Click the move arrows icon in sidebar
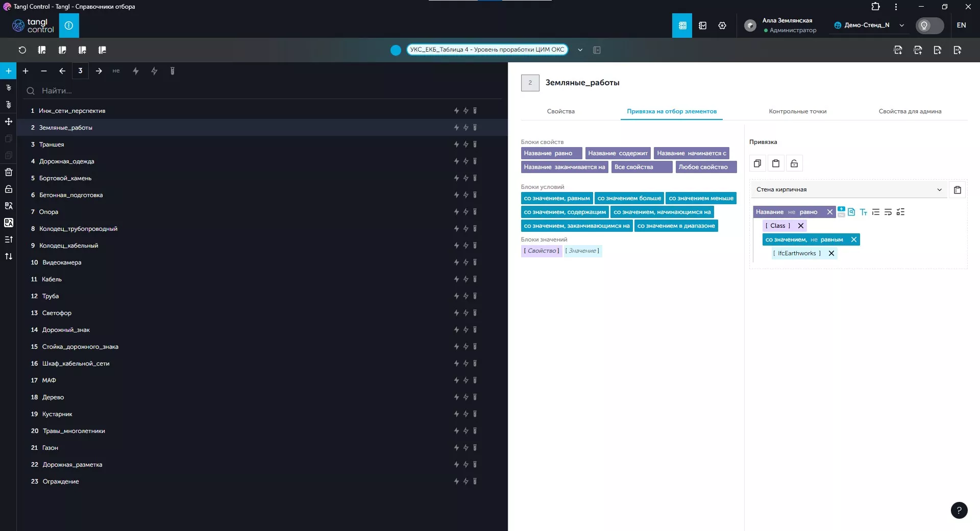The image size is (980, 531). (x=9, y=122)
